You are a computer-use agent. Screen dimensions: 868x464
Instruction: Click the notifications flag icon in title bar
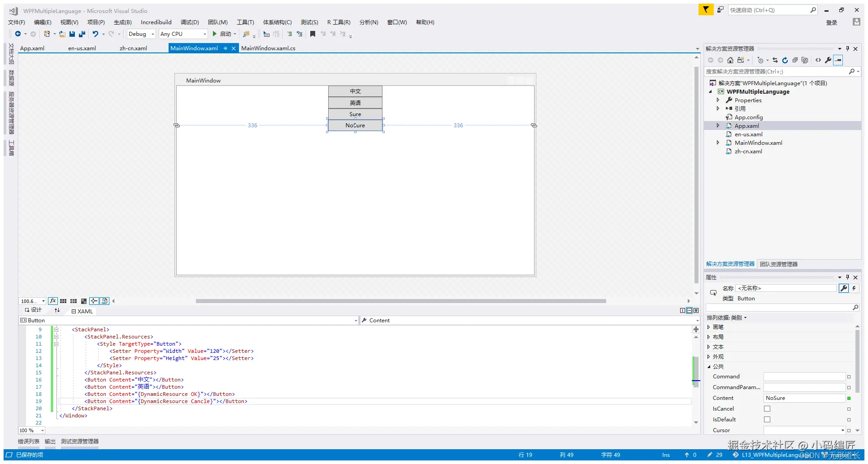(706, 9)
